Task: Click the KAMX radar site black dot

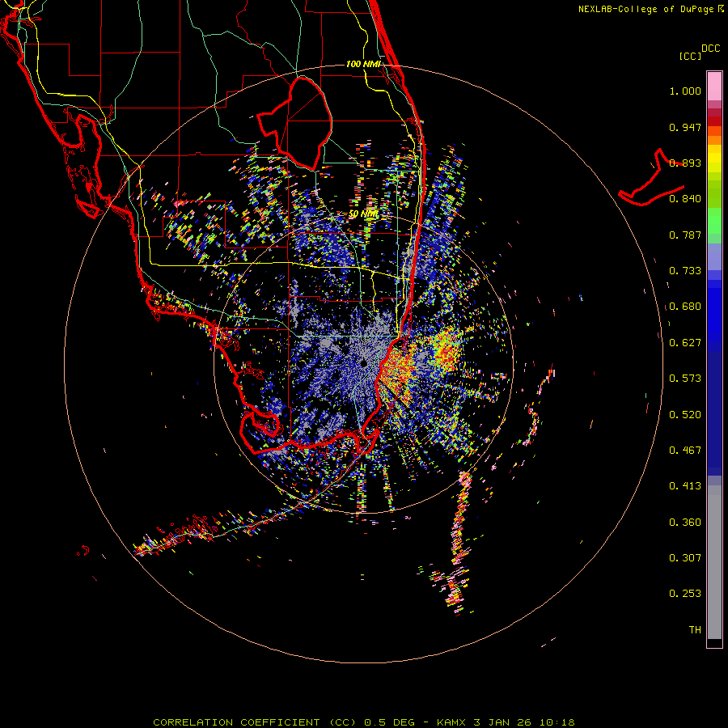Action: (363, 363)
